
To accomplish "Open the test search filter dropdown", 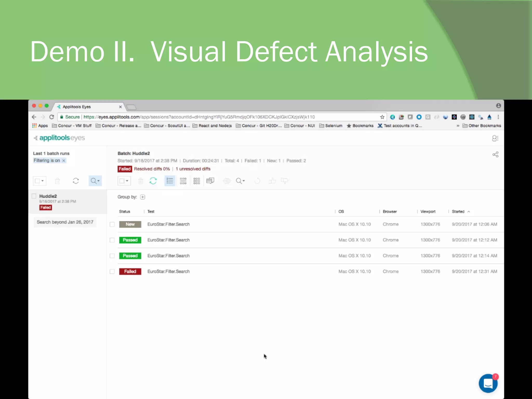I will coord(240,181).
